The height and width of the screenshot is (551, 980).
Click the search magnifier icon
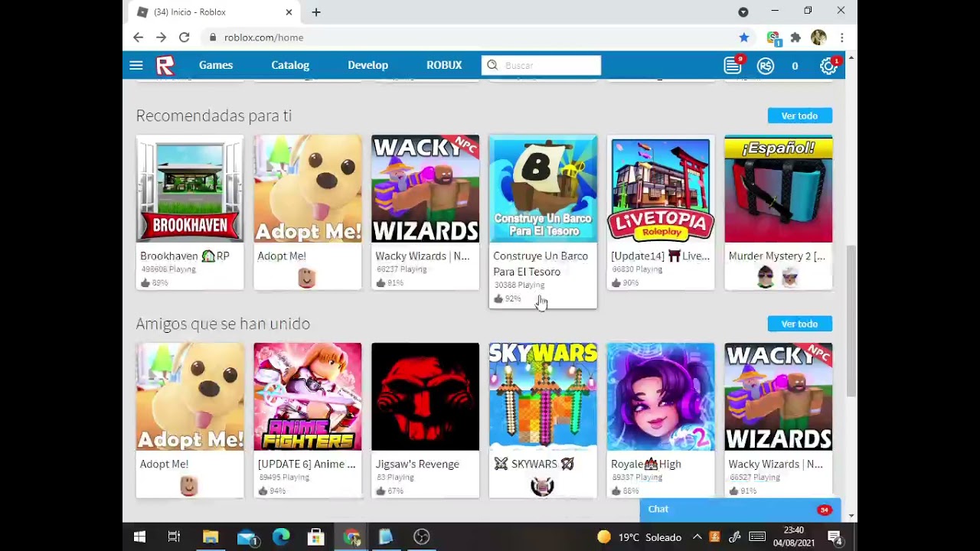point(492,65)
